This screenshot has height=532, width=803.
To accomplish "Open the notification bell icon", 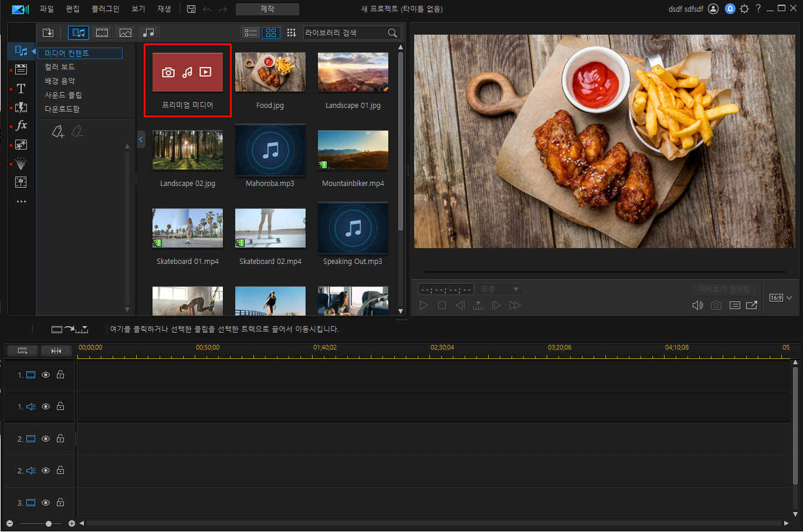I will 730,9.
